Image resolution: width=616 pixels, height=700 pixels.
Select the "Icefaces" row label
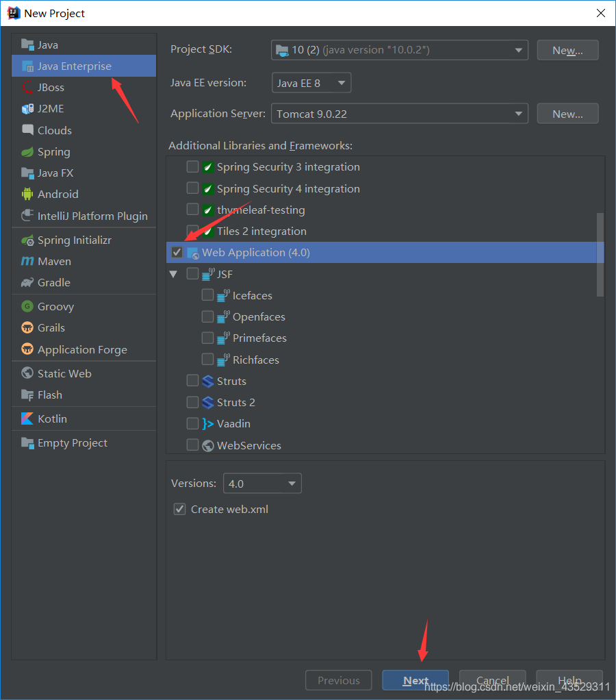coord(252,295)
